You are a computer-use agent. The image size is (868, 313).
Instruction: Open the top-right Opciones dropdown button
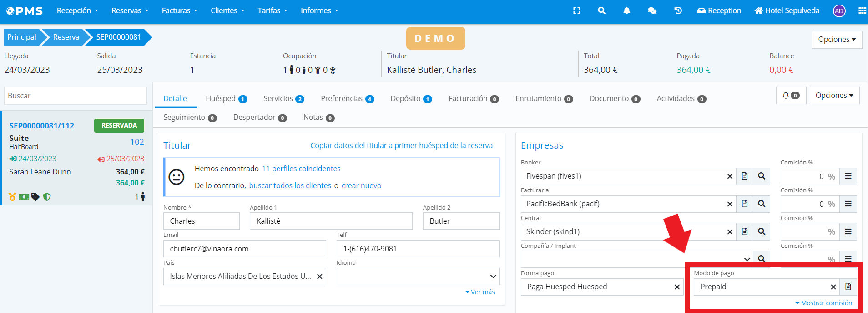pos(837,40)
